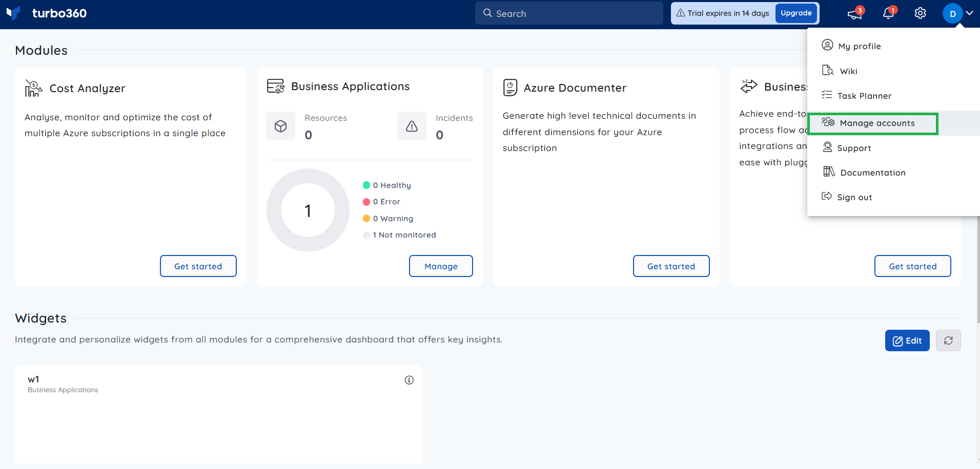Click the Incidents warning icon
980x469 pixels.
coord(412,126)
